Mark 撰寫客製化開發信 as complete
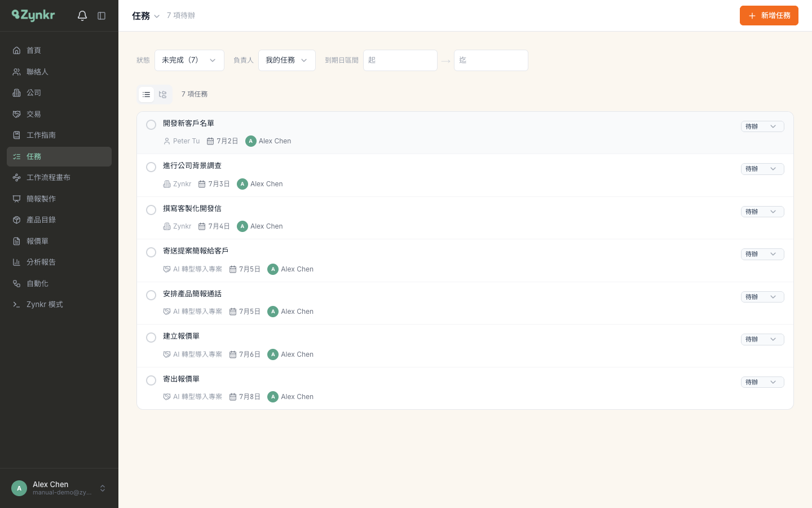The width and height of the screenshot is (812, 508). [x=151, y=210]
